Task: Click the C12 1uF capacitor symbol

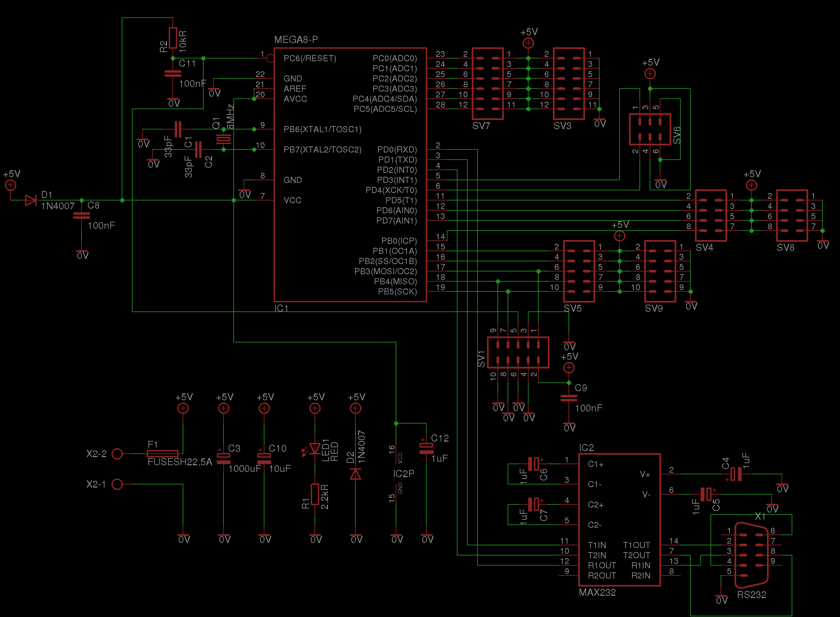Action: 426,449
